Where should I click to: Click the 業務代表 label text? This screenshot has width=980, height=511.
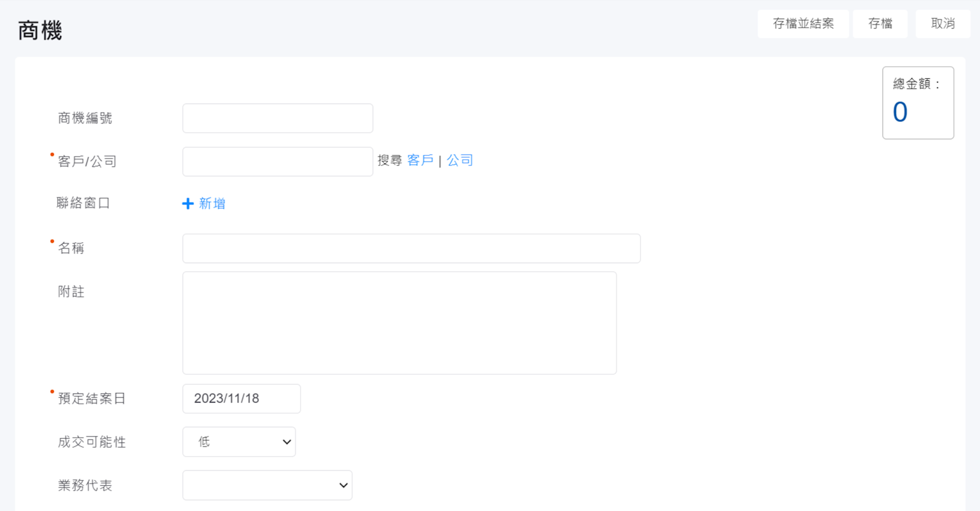click(x=85, y=485)
